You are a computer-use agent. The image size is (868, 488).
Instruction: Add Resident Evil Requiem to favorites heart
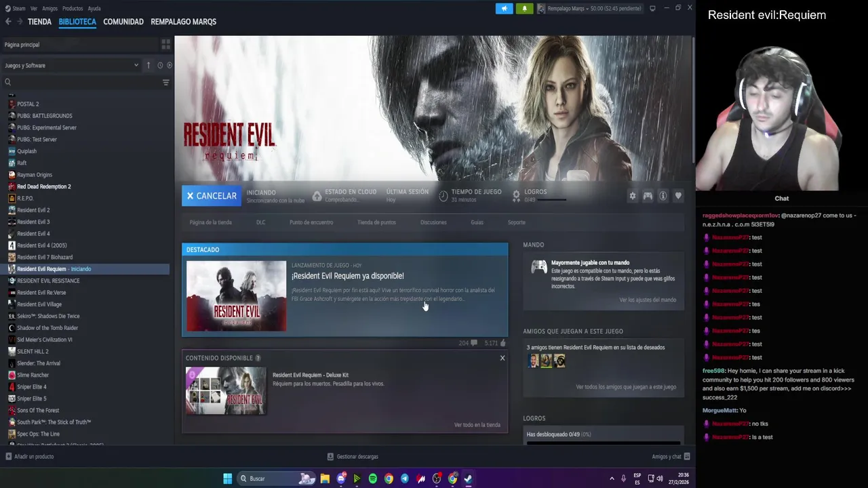click(x=678, y=196)
